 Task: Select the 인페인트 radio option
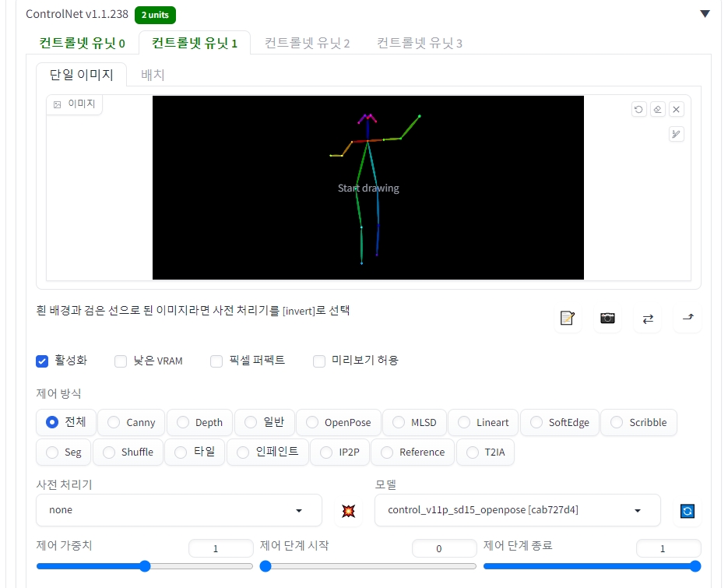268,452
